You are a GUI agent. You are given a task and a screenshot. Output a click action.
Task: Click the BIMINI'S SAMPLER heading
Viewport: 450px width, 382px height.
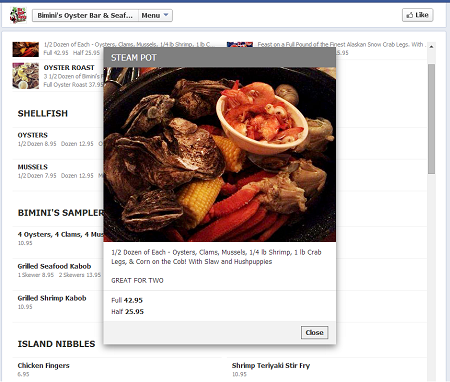point(61,213)
